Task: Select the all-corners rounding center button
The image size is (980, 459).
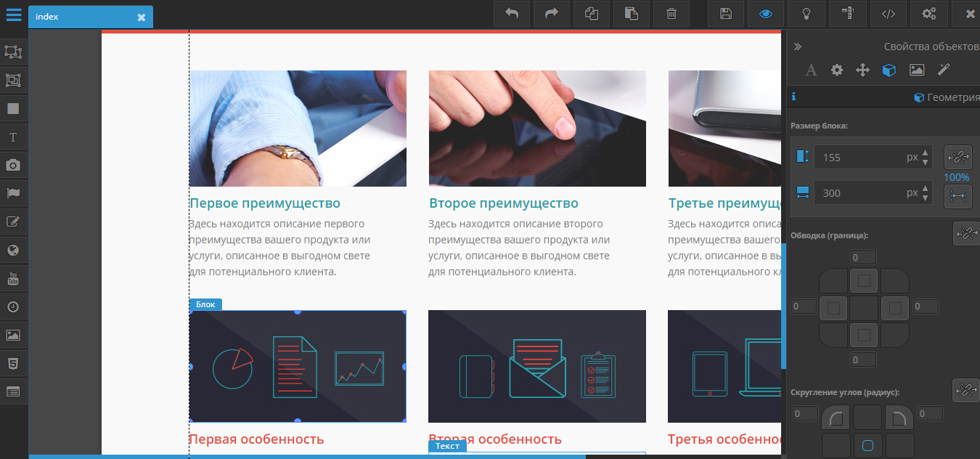Action: [x=867, y=445]
